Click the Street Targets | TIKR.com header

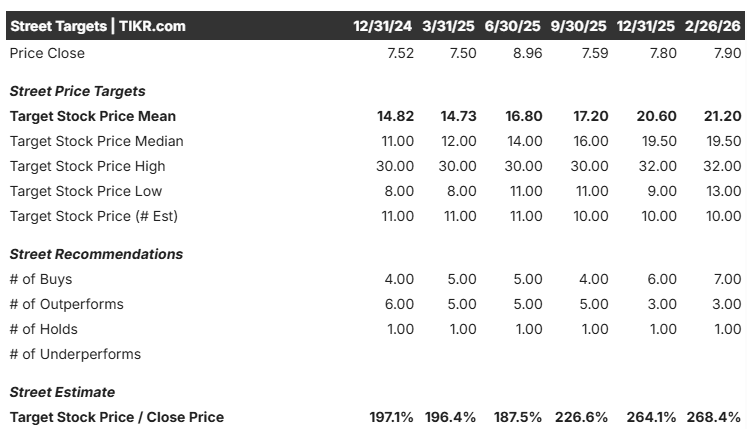pos(98,26)
